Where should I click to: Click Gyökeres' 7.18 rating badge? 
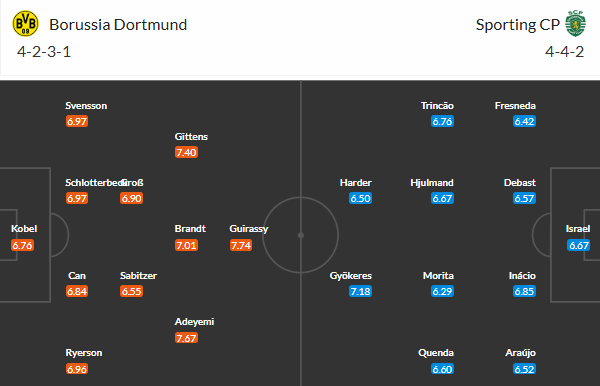click(360, 292)
